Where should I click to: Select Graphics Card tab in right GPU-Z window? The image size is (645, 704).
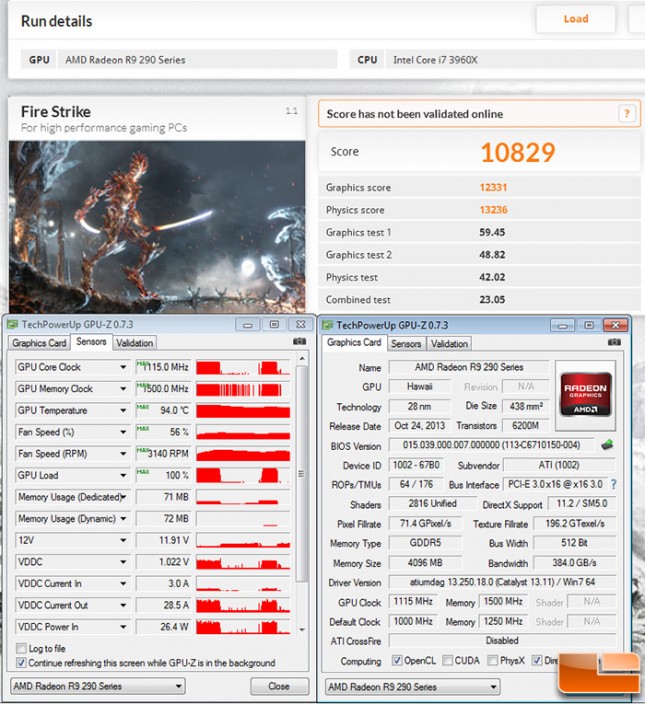pos(354,342)
